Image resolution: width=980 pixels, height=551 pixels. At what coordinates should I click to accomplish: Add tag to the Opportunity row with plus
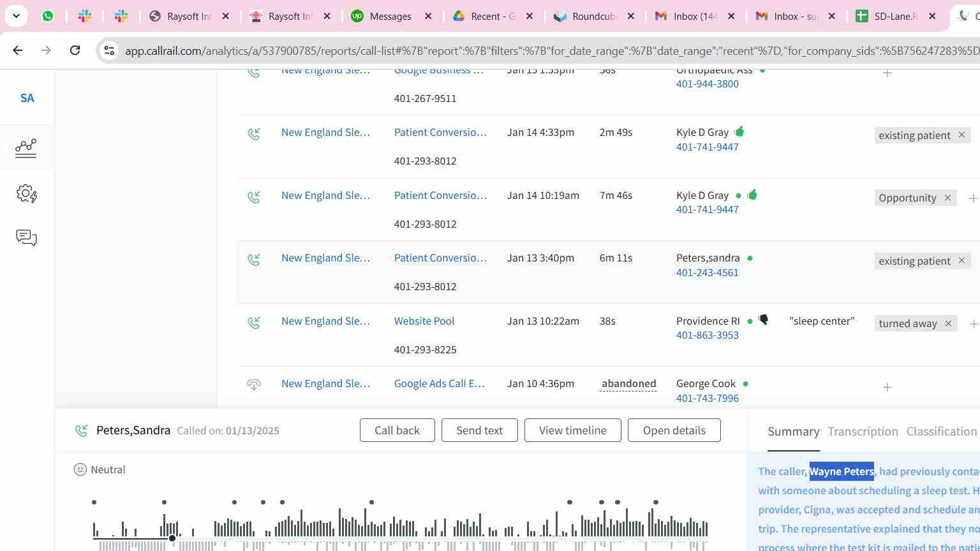[x=973, y=198]
